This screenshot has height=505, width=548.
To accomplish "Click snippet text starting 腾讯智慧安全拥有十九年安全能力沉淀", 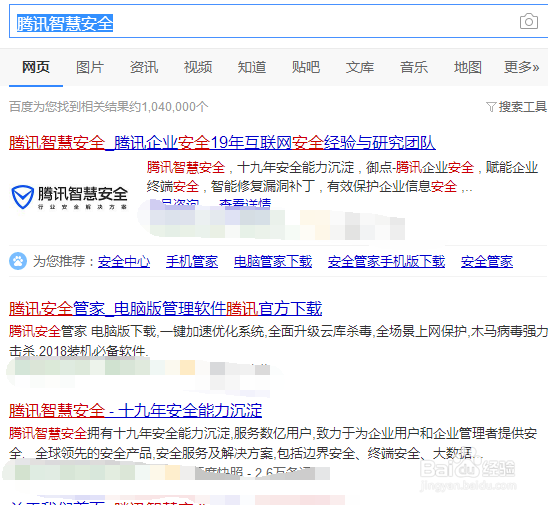I will (273, 443).
